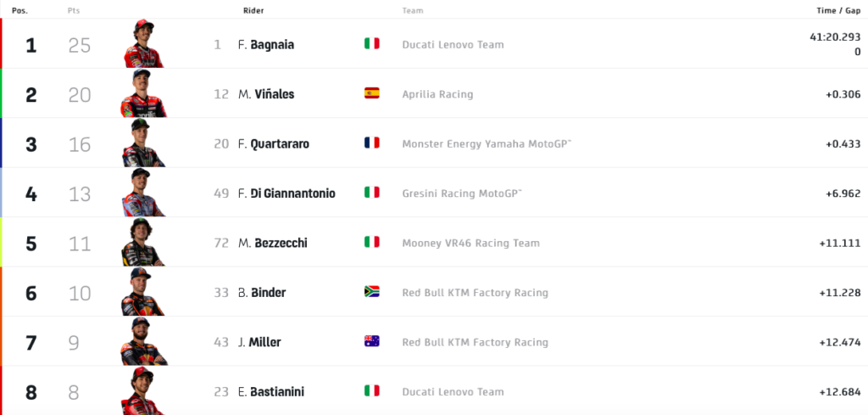Image resolution: width=868 pixels, height=415 pixels.
Task: Open E. Bastianini's rider name link
Action: click(x=271, y=392)
